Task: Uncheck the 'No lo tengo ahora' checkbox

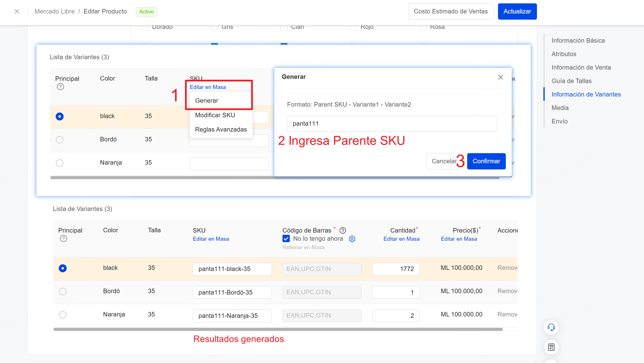Action: 286,239
